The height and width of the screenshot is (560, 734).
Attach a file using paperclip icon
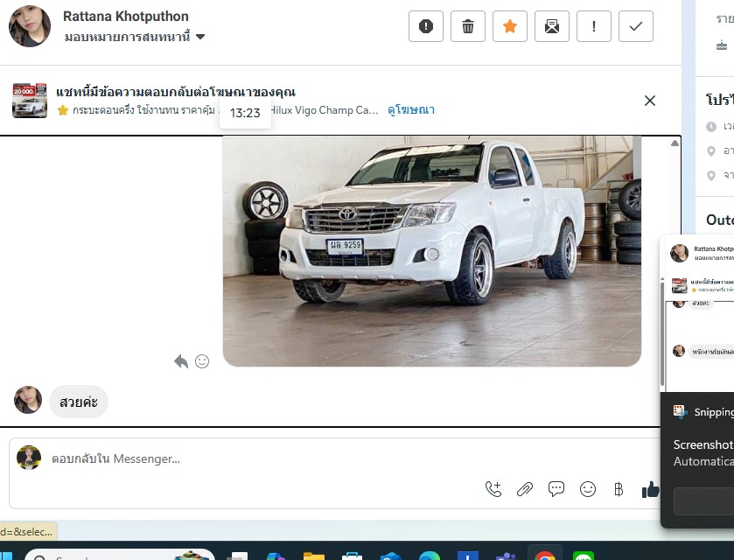[x=525, y=489]
